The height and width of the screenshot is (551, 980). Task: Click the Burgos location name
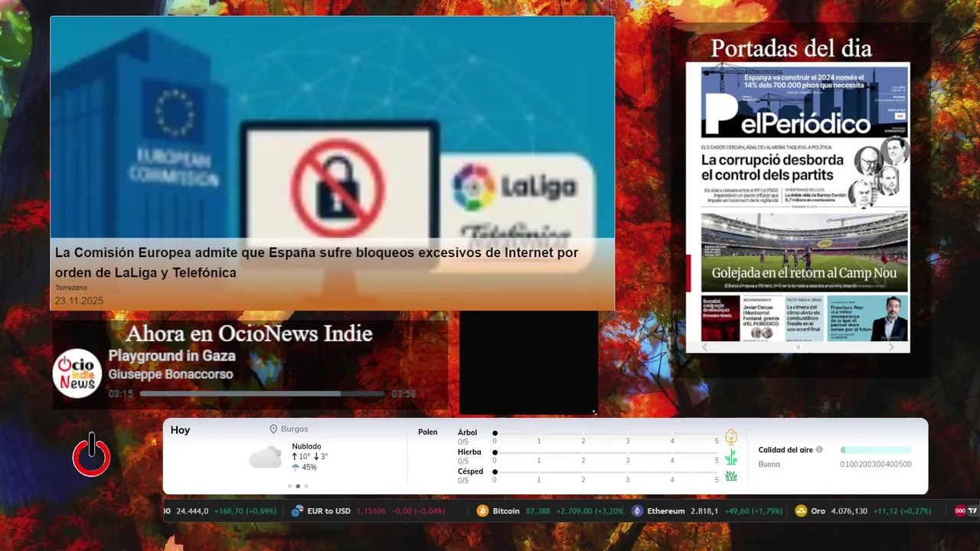click(295, 429)
